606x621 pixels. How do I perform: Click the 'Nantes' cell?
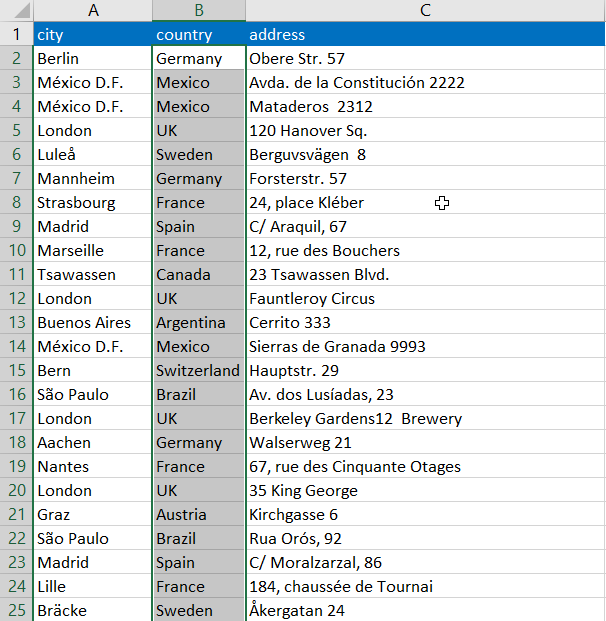pos(93,466)
